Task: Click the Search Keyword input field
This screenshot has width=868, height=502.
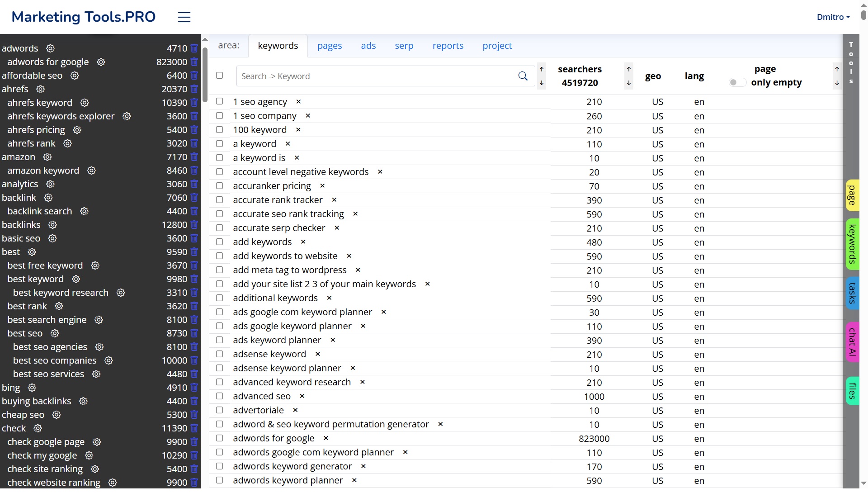Action: tap(375, 76)
